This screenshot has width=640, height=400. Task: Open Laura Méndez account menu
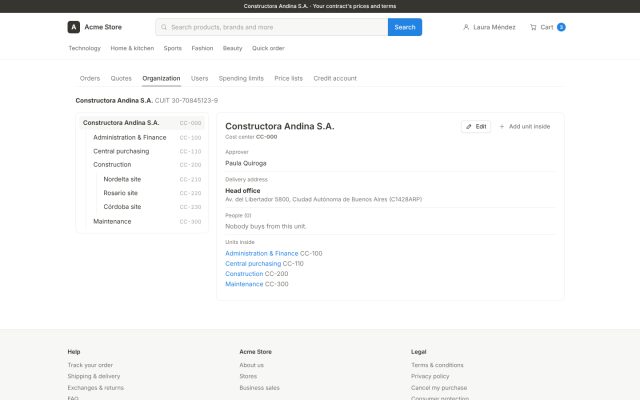[x=489, y=27]
